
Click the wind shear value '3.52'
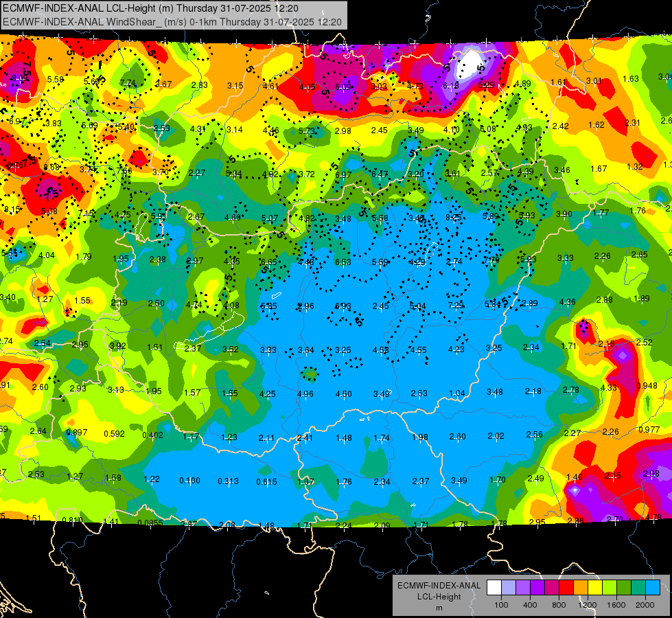click(x=231, y=349)
